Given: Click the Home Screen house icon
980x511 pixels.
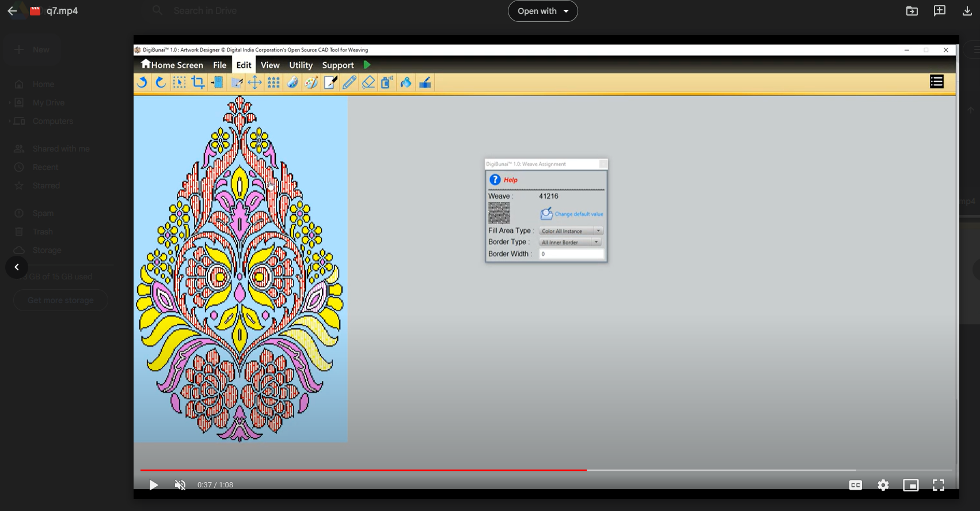Looking at the screenshot, I should (x=146, y=64).
